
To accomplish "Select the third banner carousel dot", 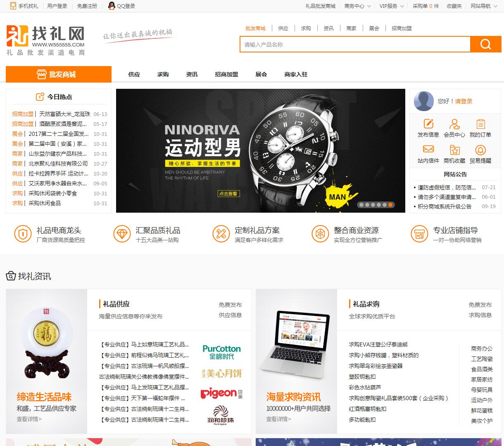I will click(x=373, y=204).
